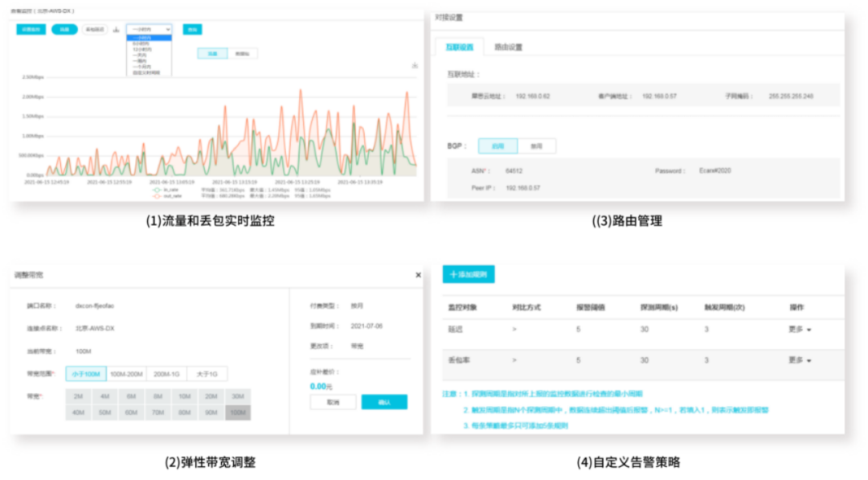868x480 pixels.
Task: Disable BGP with the 禁用 toggle
Action: 536,146
